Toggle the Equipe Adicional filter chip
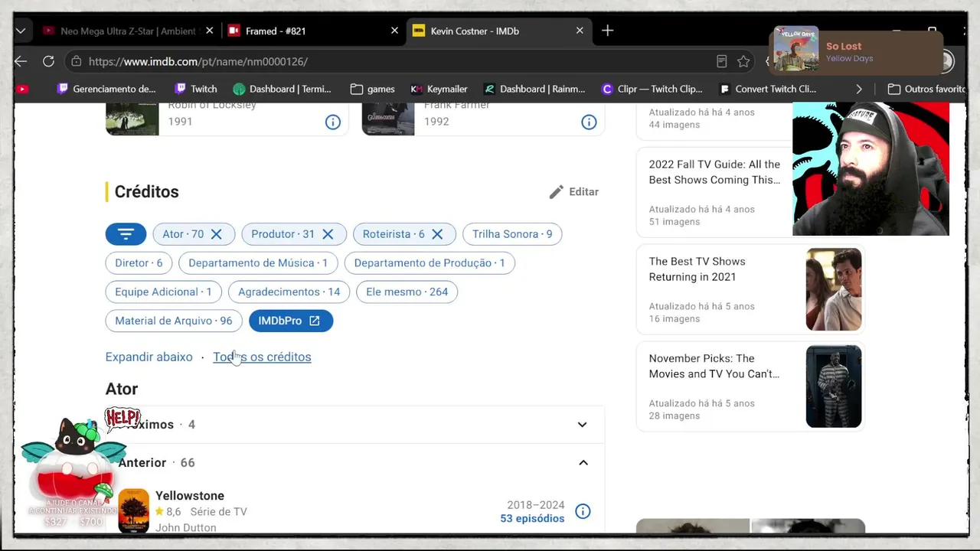The height and width of the screenshot is (551, 980). coord(163,292)
